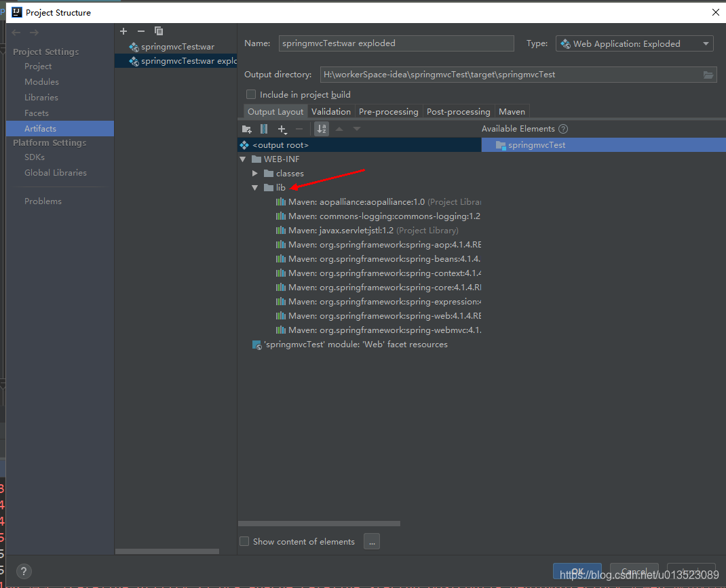Create a directory in the output layout toolbar

point(247,129)
